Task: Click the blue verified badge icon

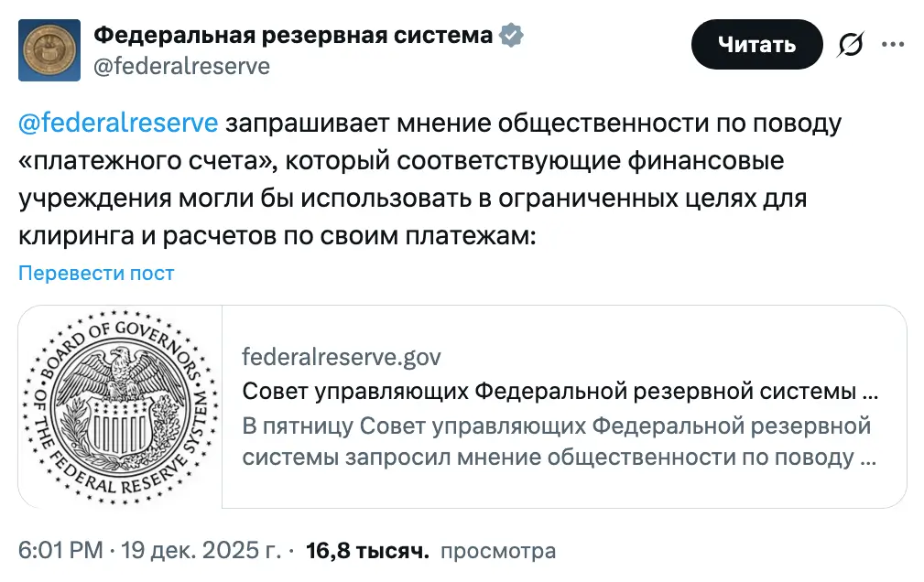Action: (511, 36)
